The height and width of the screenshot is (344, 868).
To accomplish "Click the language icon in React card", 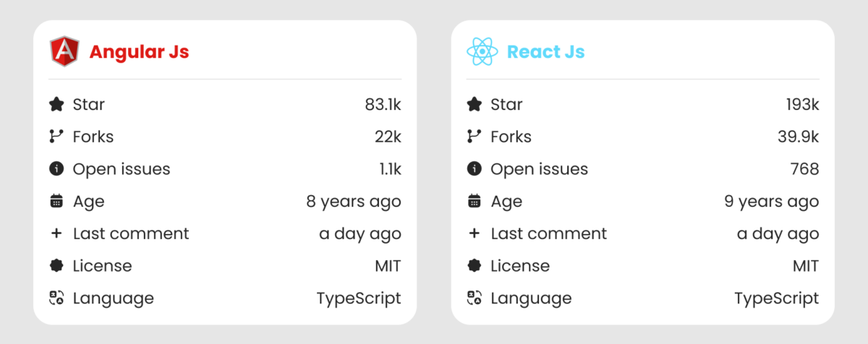I will pyautogui.click(x=475, y=298).
